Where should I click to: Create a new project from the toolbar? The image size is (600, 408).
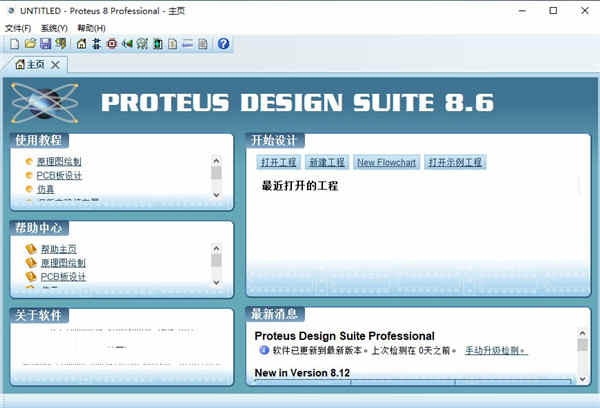[x=15, y=44]
